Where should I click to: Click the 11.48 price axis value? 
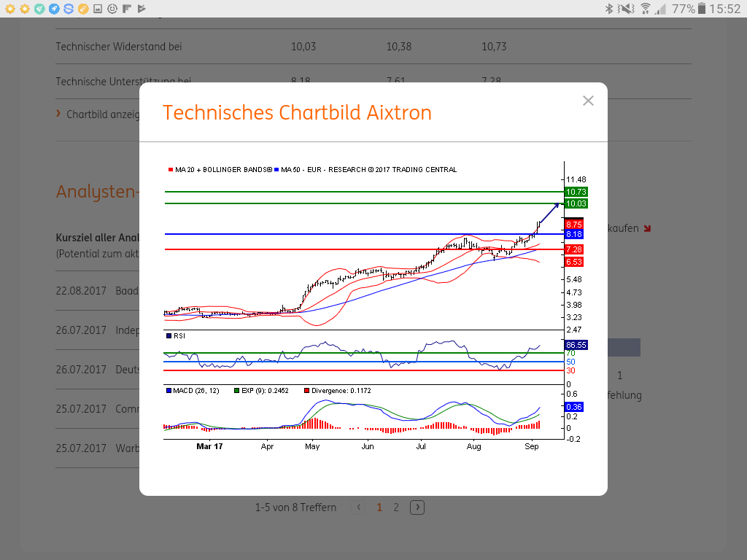click(x=576, y=179)
